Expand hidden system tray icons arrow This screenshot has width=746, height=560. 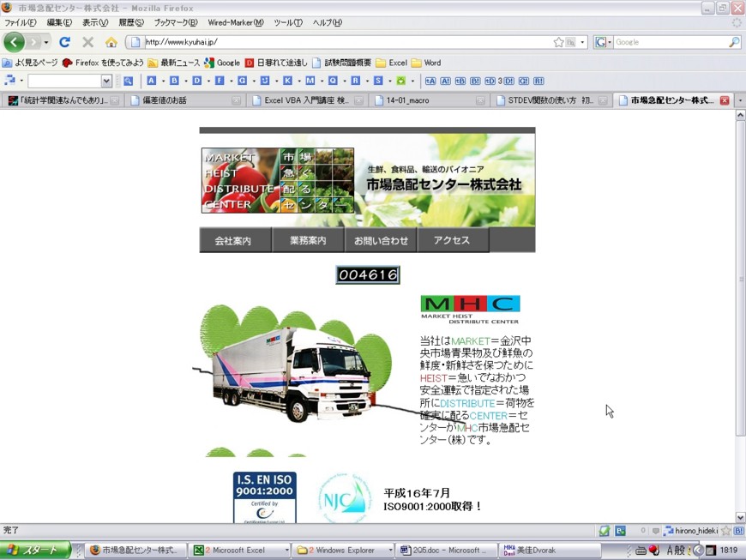point(697,551)
